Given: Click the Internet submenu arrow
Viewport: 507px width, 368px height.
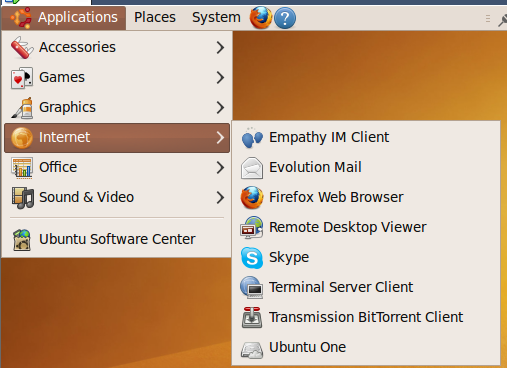Looking at the screenshot, I should tap(220, 138).
